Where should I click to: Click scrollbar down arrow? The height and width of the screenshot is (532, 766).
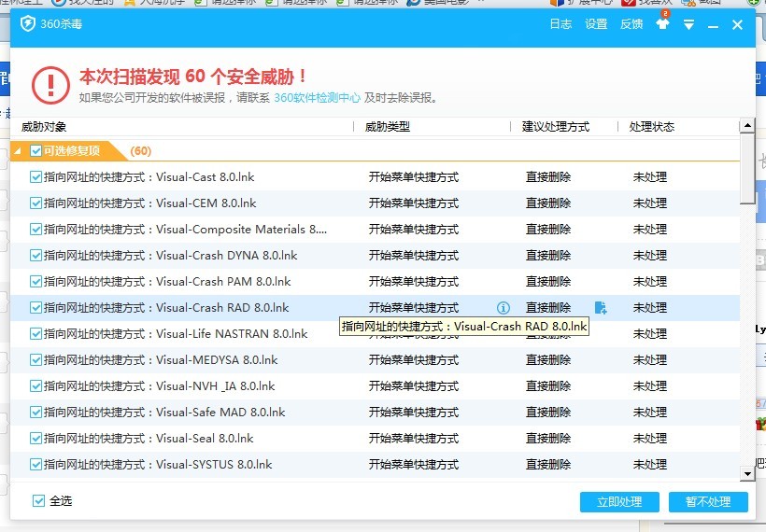(x=747, y=473)
